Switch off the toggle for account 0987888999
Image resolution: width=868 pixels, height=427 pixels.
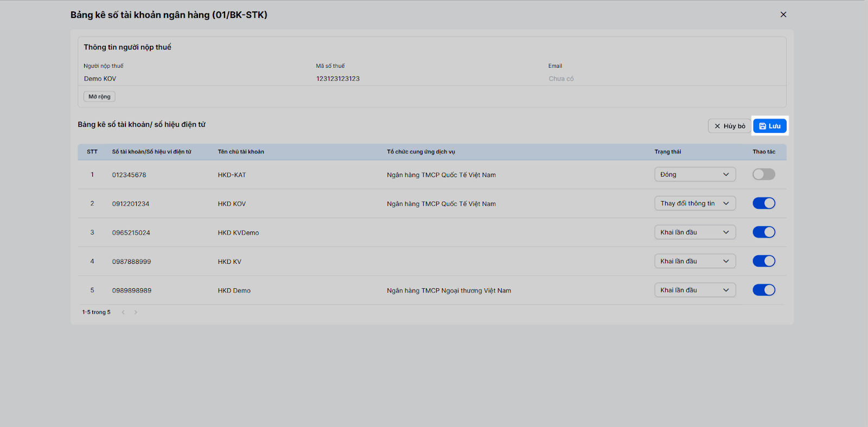point(763,261)
